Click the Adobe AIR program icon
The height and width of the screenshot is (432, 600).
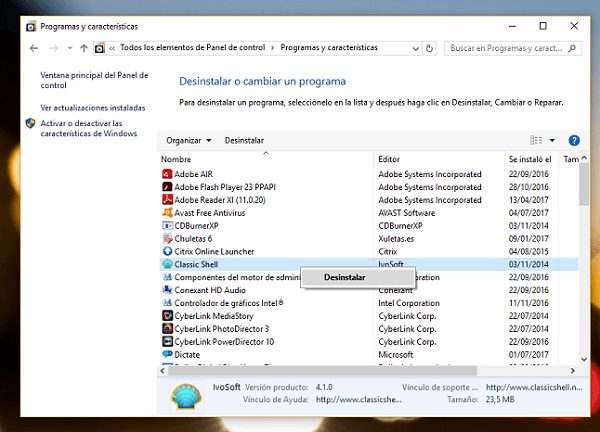pyautogui.click(x=167, y=174)
